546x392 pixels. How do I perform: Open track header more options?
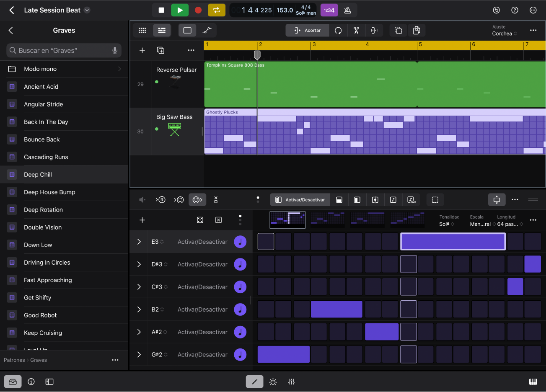click(x=191, y=50)
